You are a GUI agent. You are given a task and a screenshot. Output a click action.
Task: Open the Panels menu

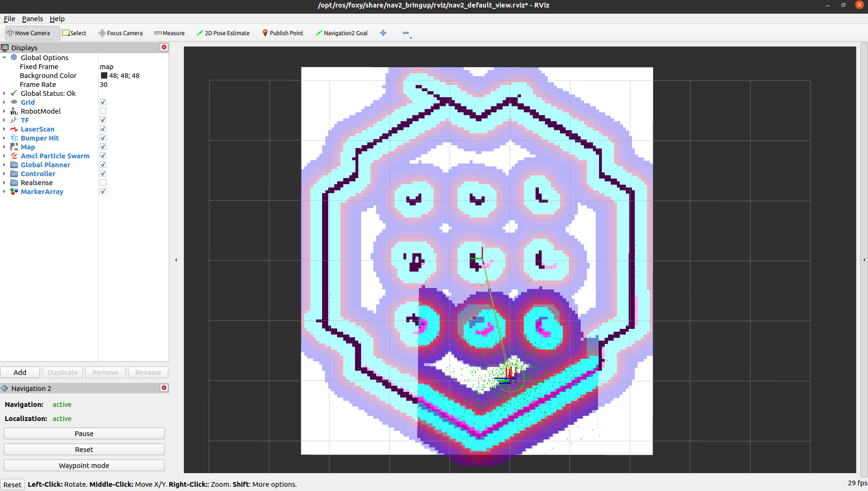[32, 19]
